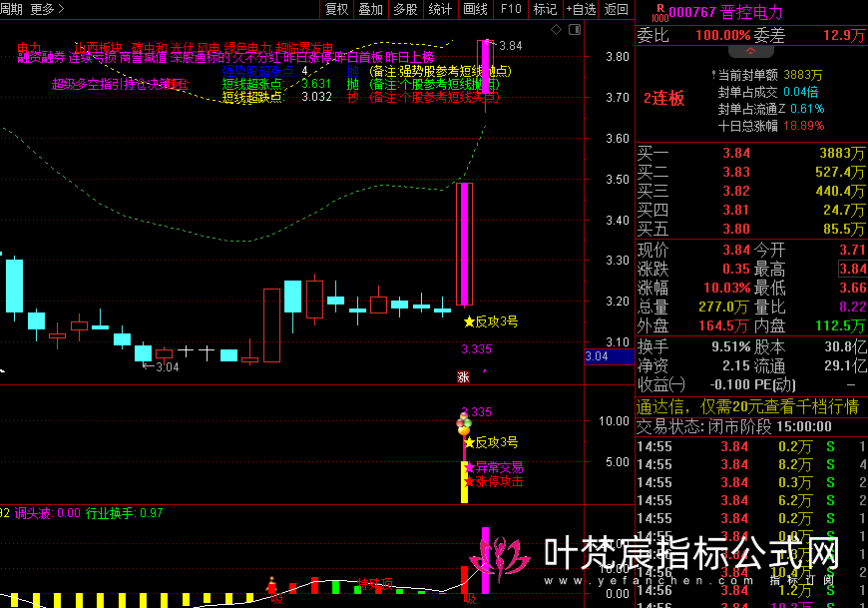Toggle the side panel layout icon
Viewport: 868px width, 608px height.
pos(575,30)
